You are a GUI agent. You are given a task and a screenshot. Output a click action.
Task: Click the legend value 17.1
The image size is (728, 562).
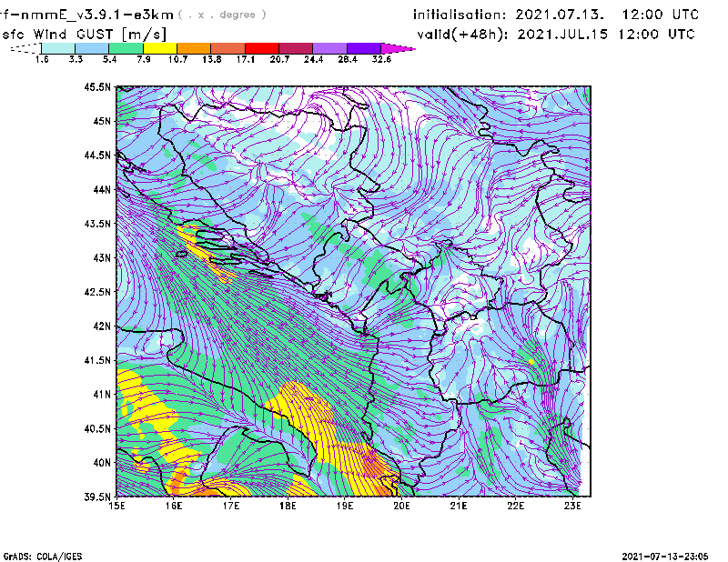point(246,59)
